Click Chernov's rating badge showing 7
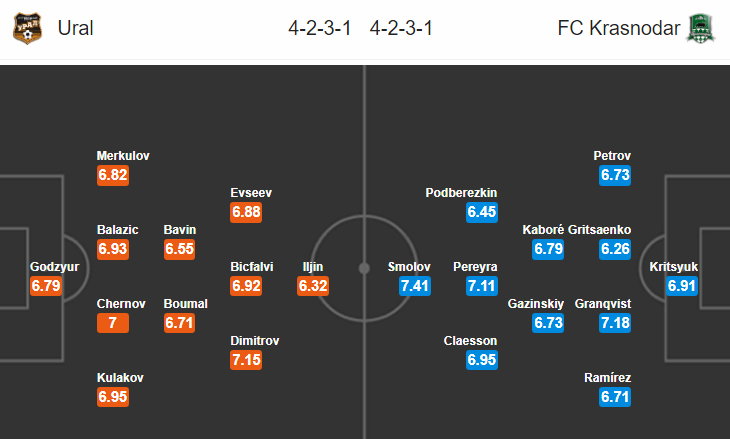Image resolution: width=730 pixels, height=439 pixels. click(113, 323)
